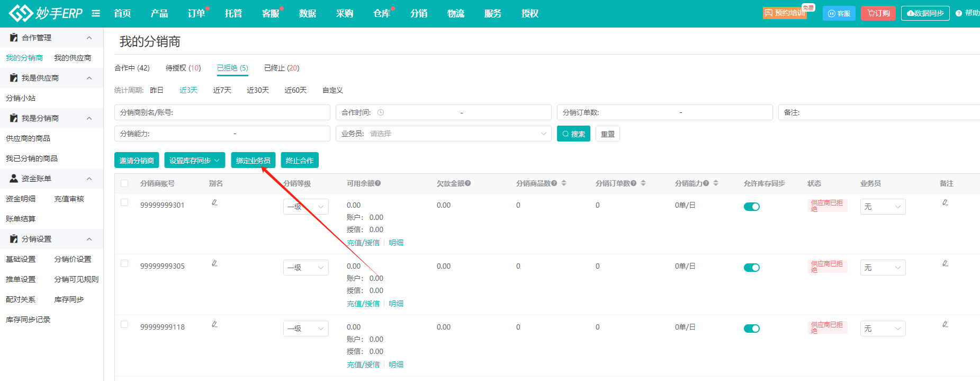Viewport: 980px width, 381px height.
Task: Focus the 分销商别名/账号 input field
Action: 222,112
